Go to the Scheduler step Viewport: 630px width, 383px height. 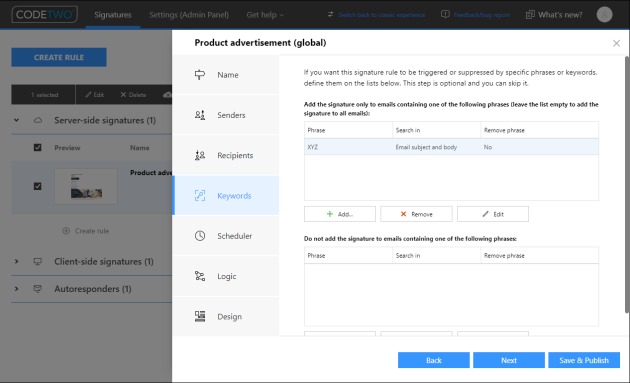pos(226,236)
